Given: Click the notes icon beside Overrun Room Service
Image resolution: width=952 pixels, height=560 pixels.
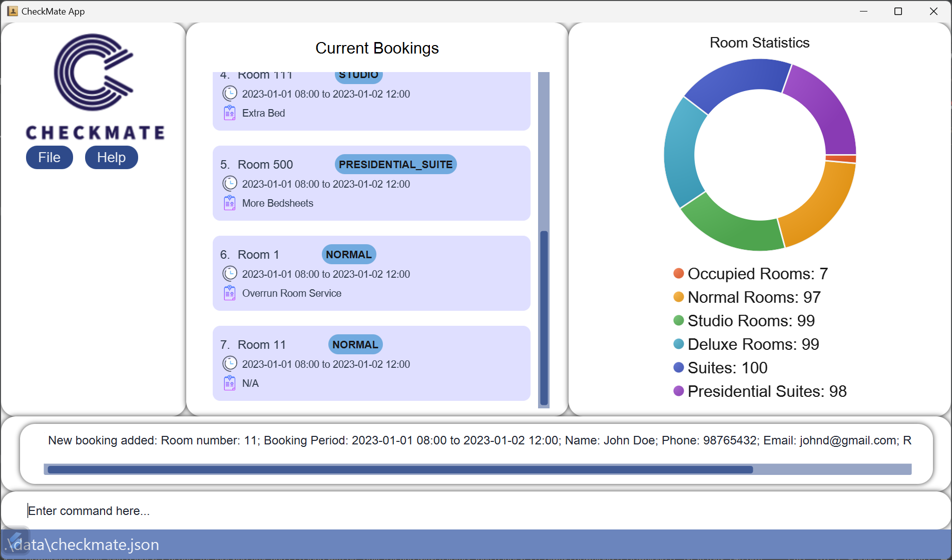Looking at the screenshot, I should pyautogui.click(x=230, y=293).
